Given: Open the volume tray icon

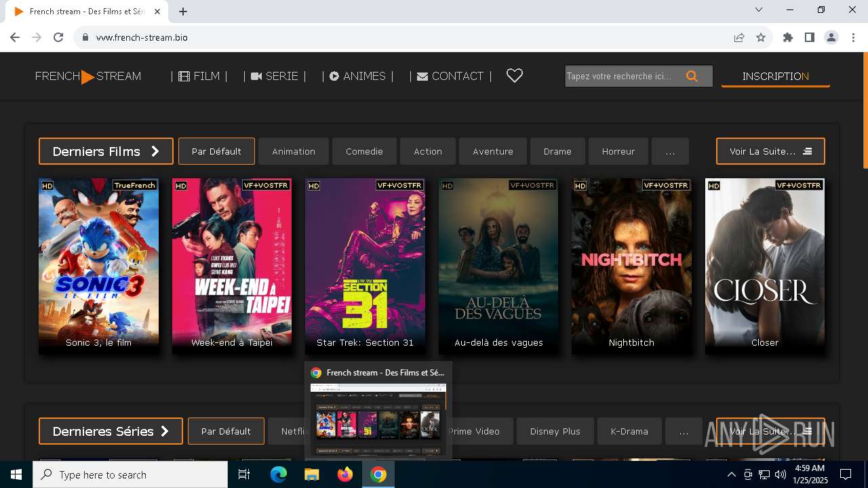Looking at the screenshot, I should (x=781, y=474).
